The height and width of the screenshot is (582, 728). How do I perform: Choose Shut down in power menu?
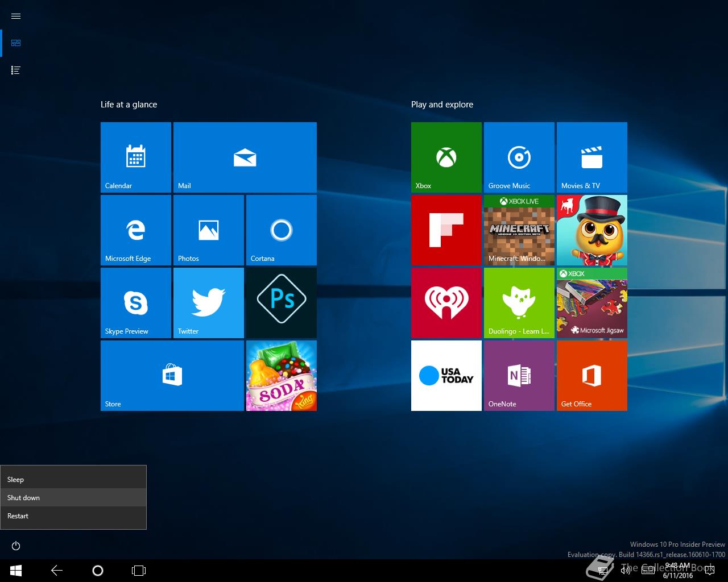tap(73, 497)
